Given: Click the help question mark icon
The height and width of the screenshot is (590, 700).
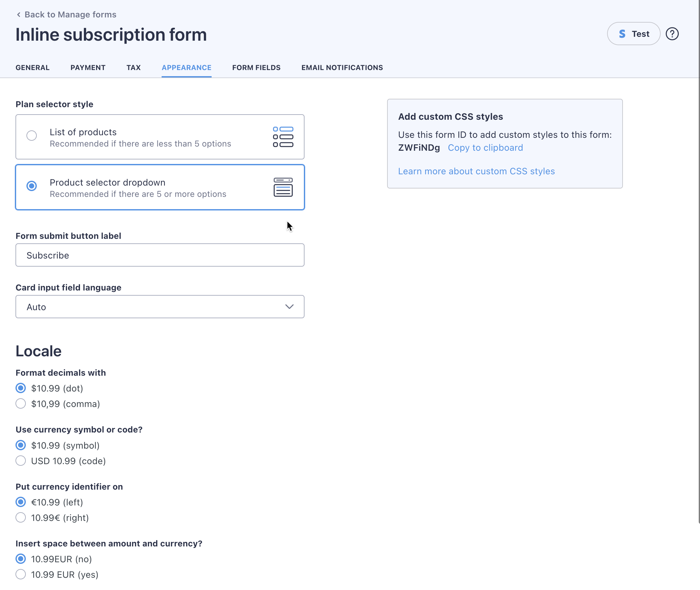Looking at the screenshot, I should [x=672, y=34].
